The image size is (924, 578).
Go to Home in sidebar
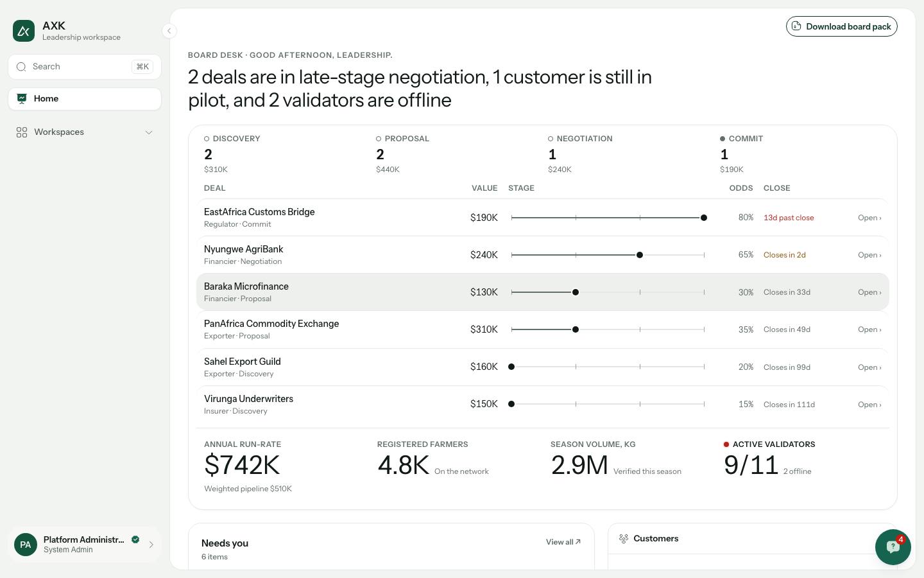coord(85,99)
